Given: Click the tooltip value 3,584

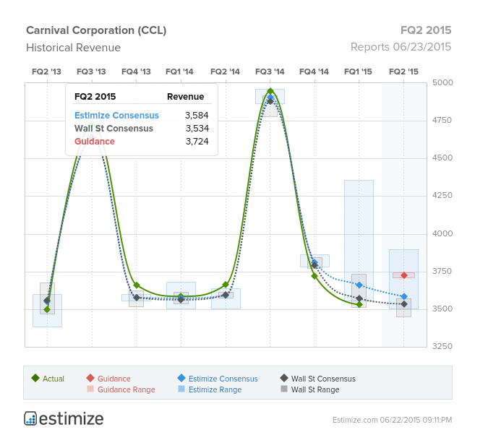Looking at the screenshot, I should click(197, 116).
